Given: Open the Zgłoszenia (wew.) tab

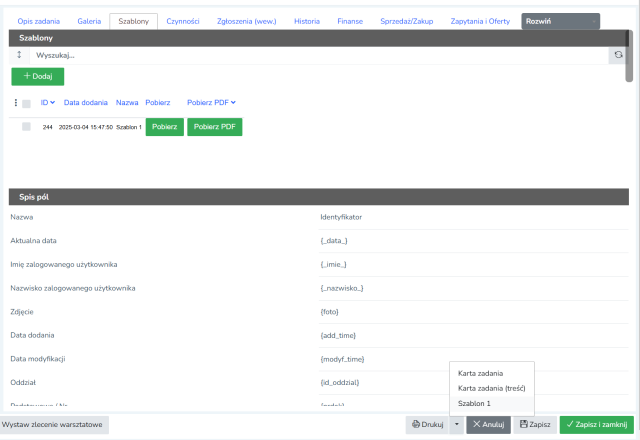Looking at the screenshot, I should (247, 21).
